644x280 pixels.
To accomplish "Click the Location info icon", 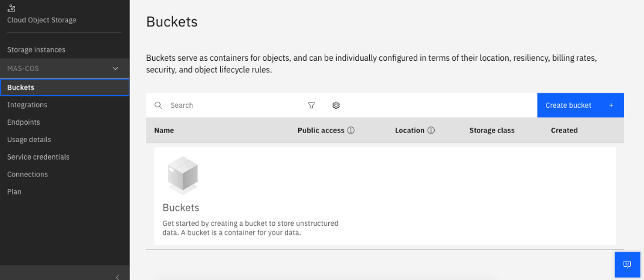I will 431,130.
